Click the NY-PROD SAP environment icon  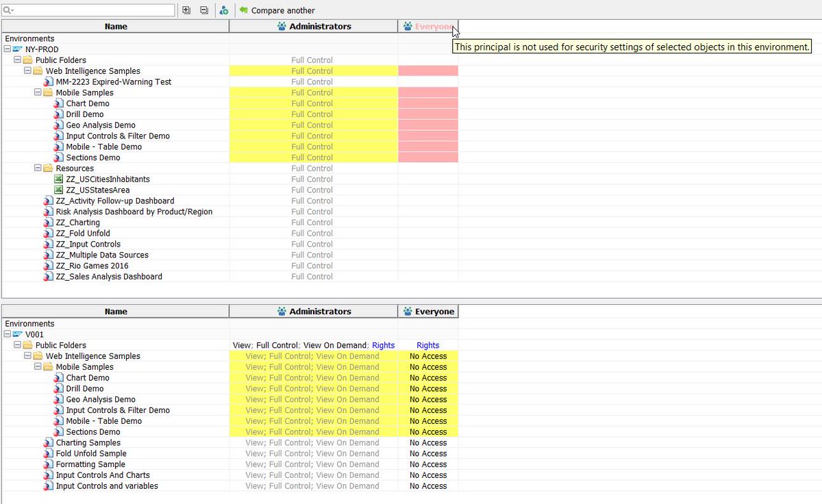tap(18, 49)
